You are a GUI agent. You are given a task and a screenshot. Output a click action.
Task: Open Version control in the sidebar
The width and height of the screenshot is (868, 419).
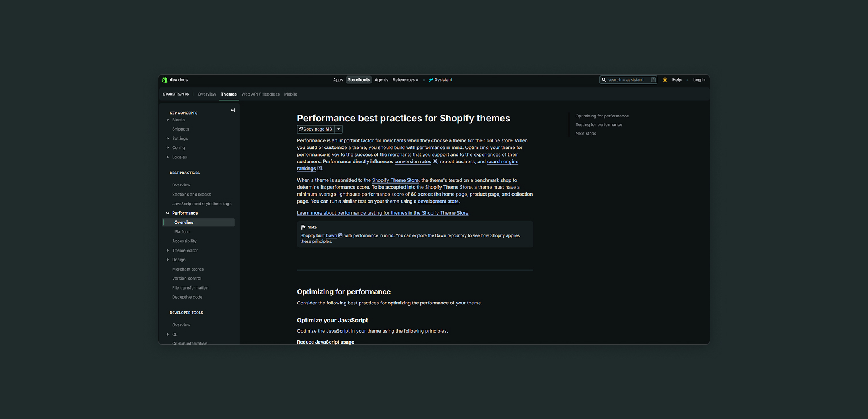click(187, 279)
